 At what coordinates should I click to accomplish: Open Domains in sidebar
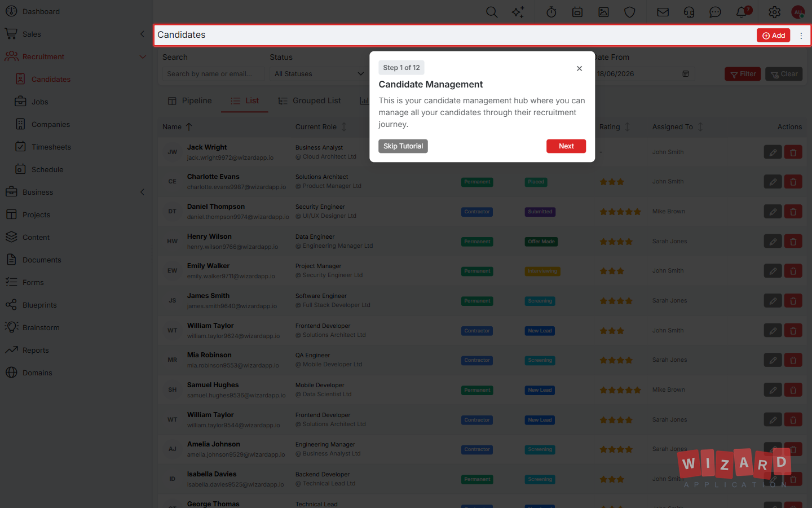[x=37, y=373]
